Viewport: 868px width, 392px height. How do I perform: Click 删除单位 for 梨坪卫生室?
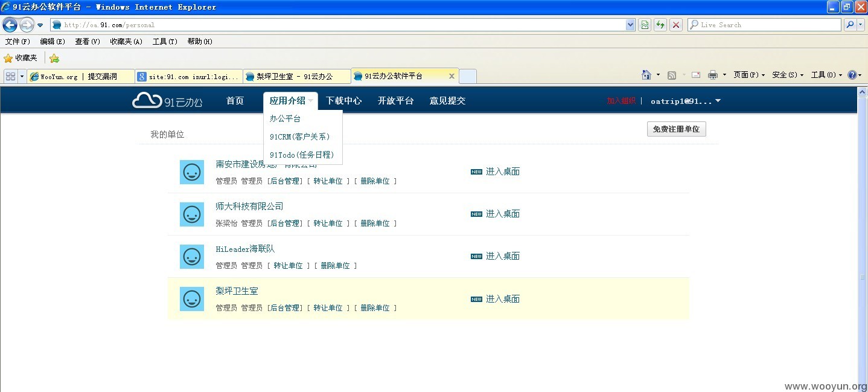[x=375, y=308]
